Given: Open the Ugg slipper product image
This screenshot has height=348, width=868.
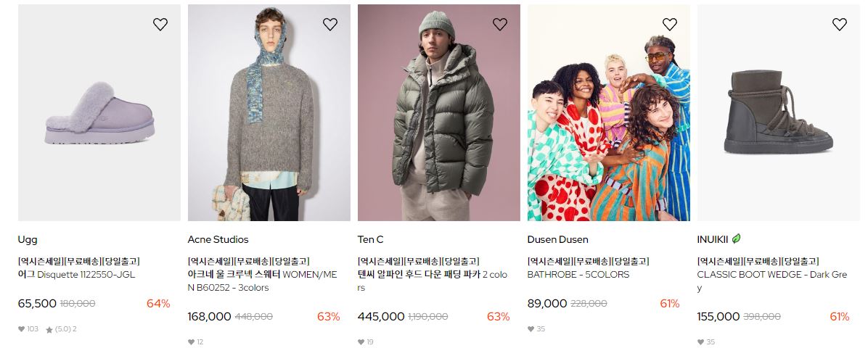Looking at the screenshot, I should click(99, 113).
